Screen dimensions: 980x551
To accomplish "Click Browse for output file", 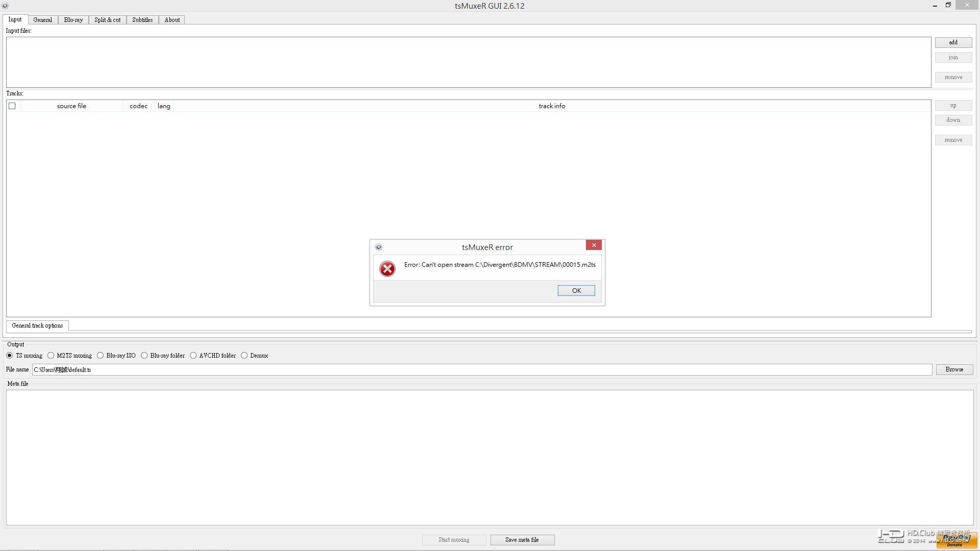I will coord(954,369).
